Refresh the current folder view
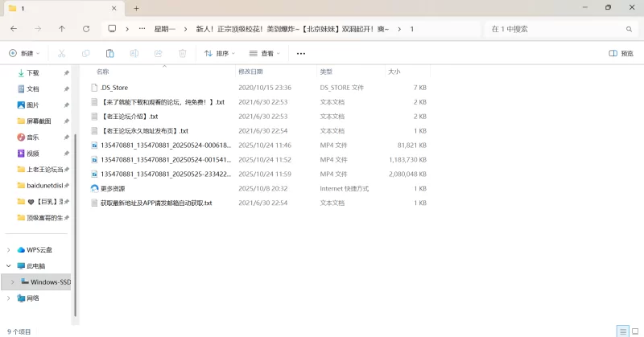Viewport: 644px width, 337px height. [x=86, y=29]
